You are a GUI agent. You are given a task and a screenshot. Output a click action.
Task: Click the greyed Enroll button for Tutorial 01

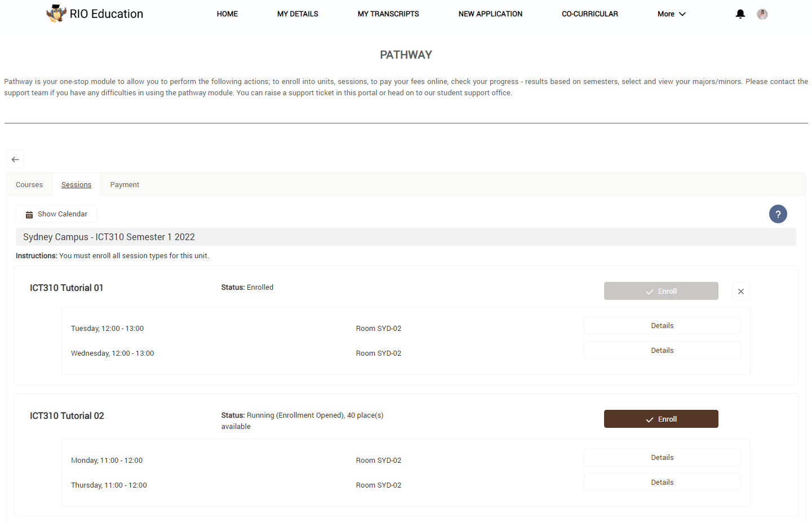(661, 291)
